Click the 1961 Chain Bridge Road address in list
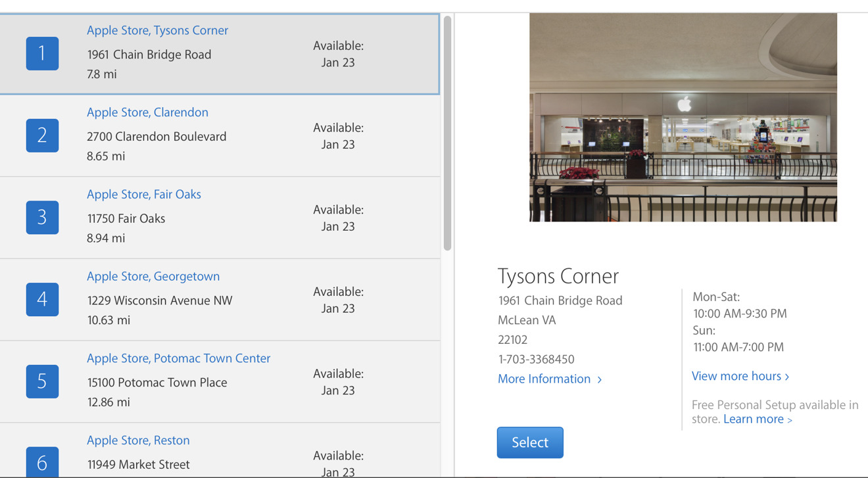This screenshot has height=478, width=868. click(x=149, y=55)
